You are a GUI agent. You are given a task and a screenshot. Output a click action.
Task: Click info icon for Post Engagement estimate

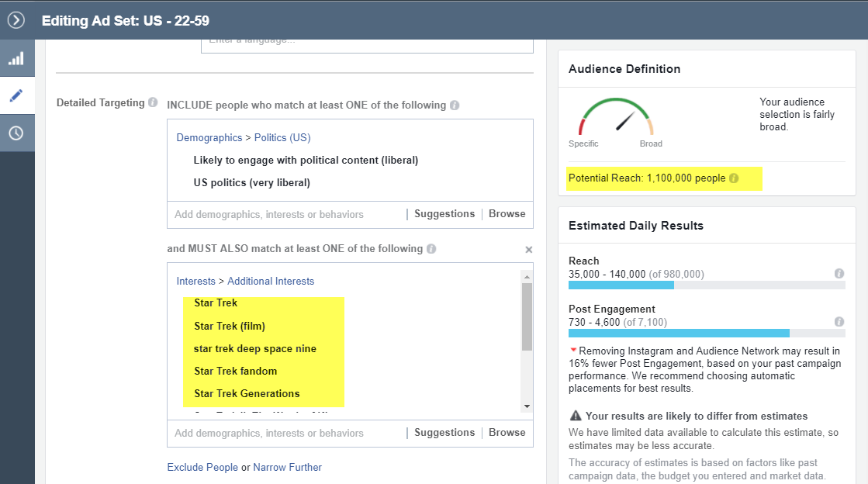pyautogui.click(x=839, y=322)
